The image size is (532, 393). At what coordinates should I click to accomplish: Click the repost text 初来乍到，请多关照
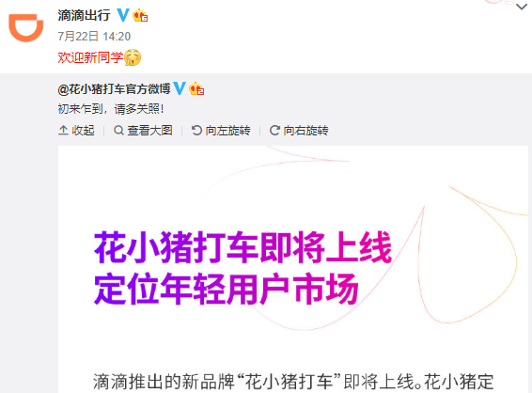click(x=111, y=109)
